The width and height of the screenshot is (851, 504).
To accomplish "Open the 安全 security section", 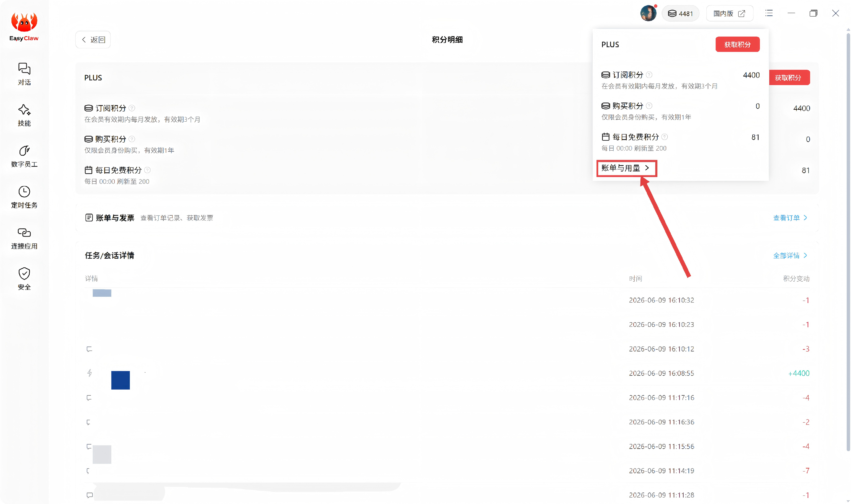I will [24, 279].
